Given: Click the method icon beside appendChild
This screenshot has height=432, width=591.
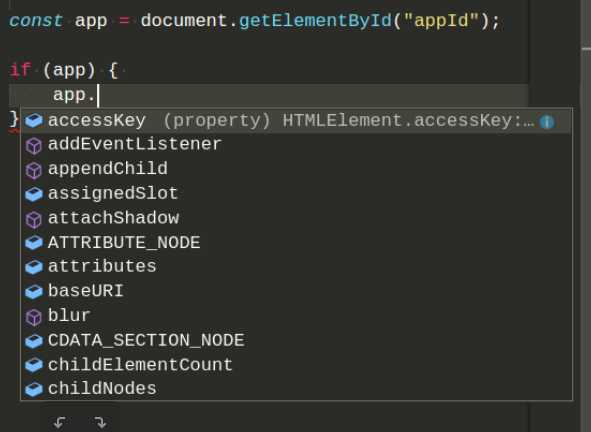Looking at the screenshot, I should 34,170.
